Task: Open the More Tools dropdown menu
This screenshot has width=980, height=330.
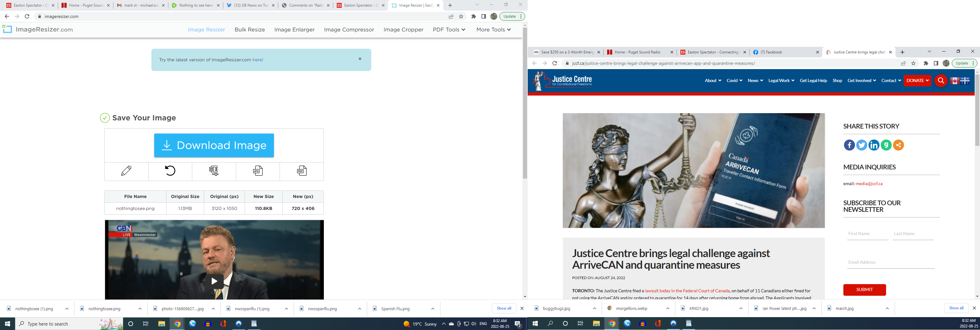Action: [493, 30]
